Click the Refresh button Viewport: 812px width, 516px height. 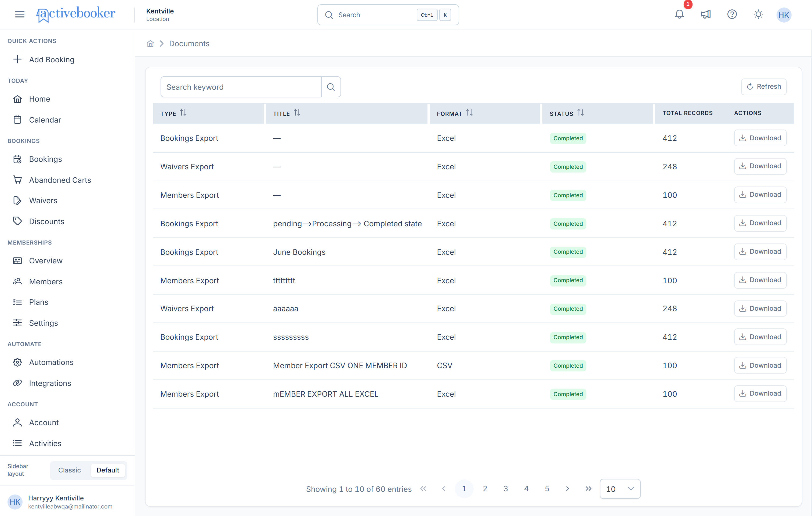pyautogui.click(x=763, y=87)
